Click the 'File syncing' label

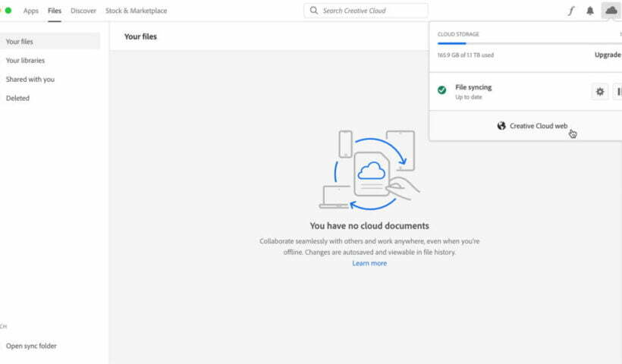click(x=473, y=87)
